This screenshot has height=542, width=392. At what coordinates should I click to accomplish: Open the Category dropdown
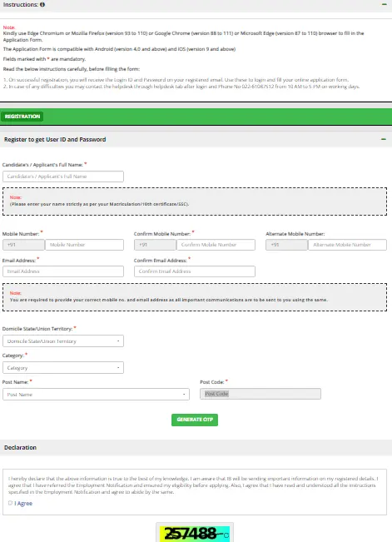tap(63, 368)
